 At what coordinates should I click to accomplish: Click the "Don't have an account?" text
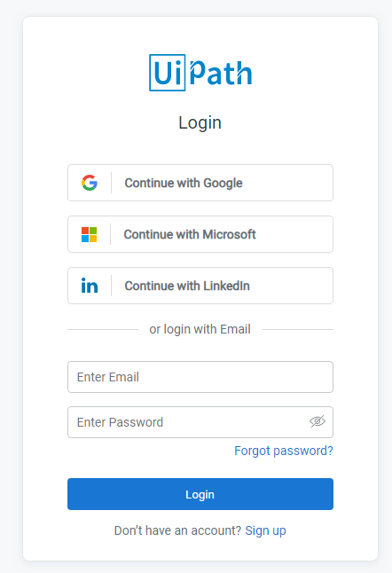pos(177,530)
